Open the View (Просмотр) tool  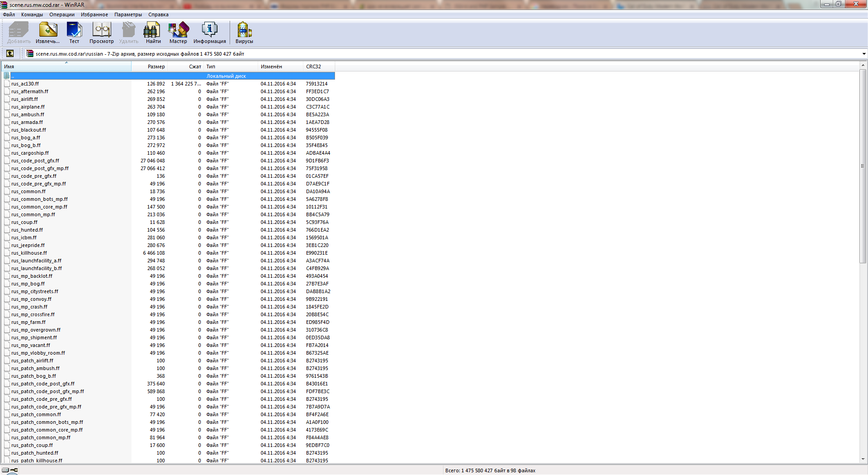coord(102,33)
